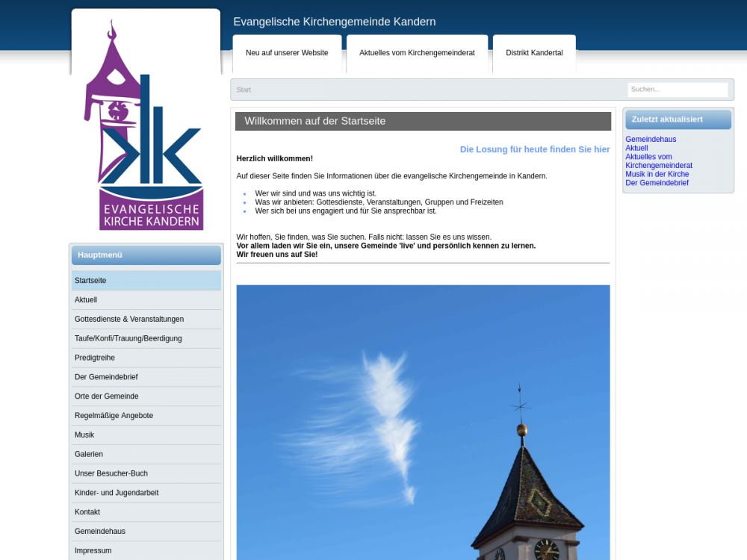Open the 'Neu auf unserer Website' tab
The height and width of the screenshot is (560, 747).
[x=287, y=53]
